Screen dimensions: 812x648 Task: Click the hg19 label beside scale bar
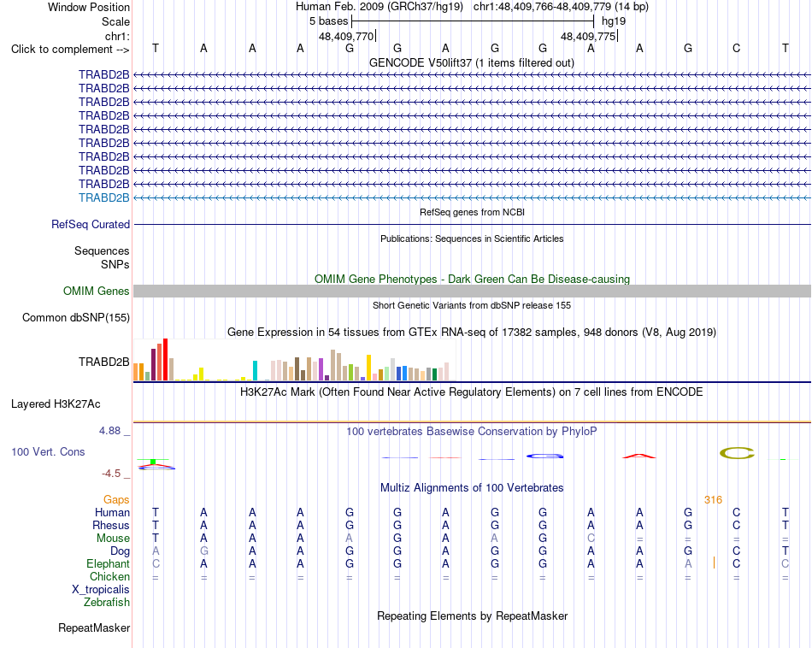(613, 21)
